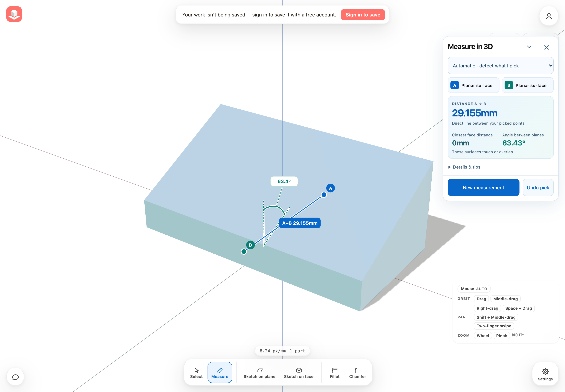
Task: Open the chat feedback bubble
Action: 15,377
